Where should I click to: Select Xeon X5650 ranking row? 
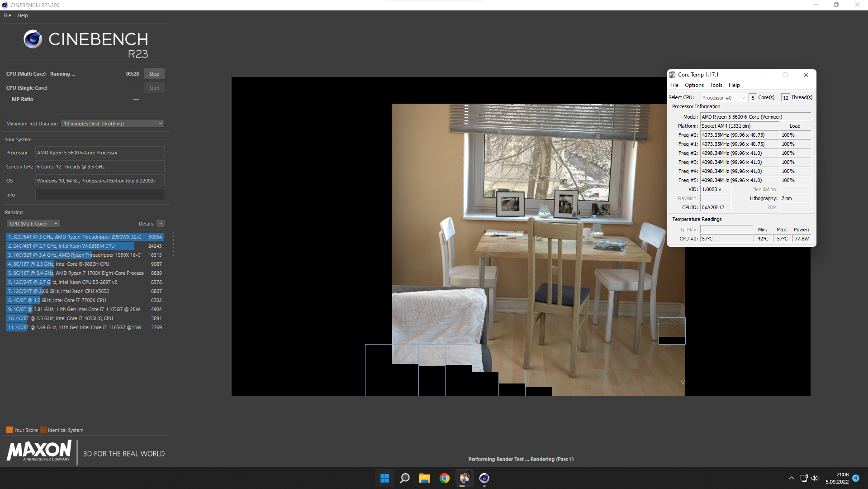(85, 291)
